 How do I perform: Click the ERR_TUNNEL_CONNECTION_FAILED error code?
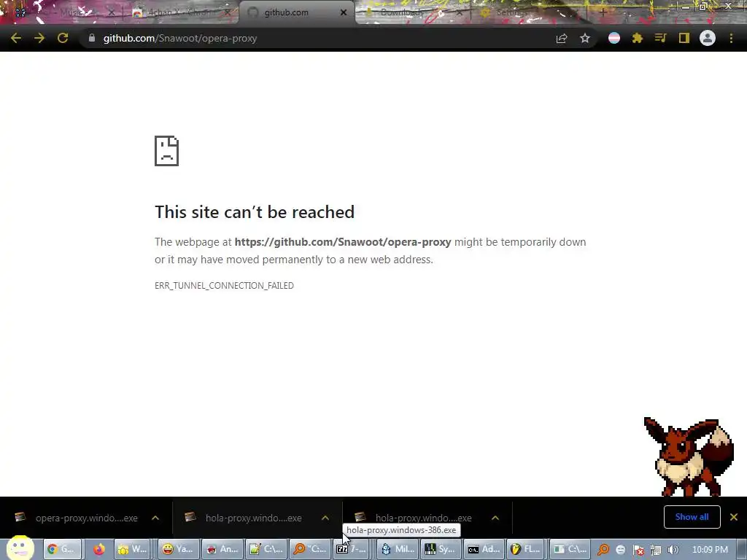(x=224, y=285)
